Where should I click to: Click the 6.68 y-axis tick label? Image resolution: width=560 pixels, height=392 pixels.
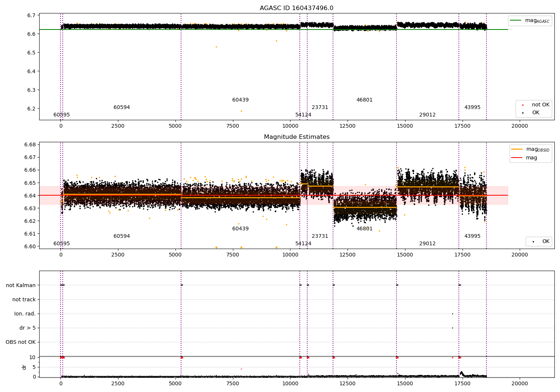(x=30, y=145)
